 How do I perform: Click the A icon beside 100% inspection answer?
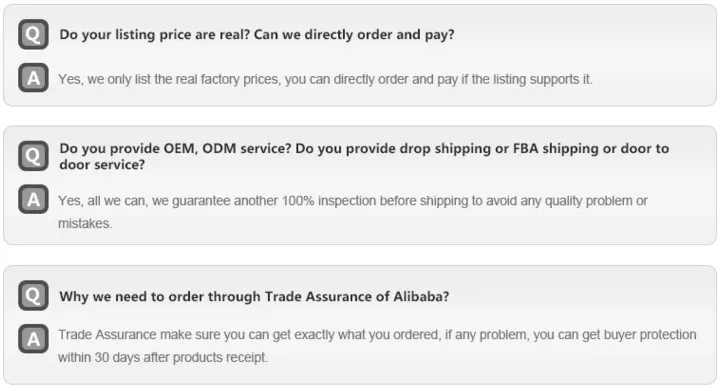click(33, 199)
